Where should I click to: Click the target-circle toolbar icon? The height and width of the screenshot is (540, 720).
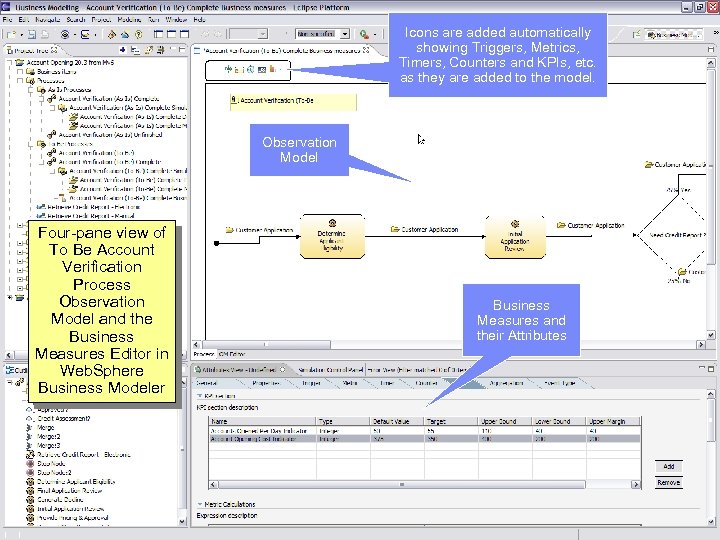pyautogui.click(x=65, y=34)
